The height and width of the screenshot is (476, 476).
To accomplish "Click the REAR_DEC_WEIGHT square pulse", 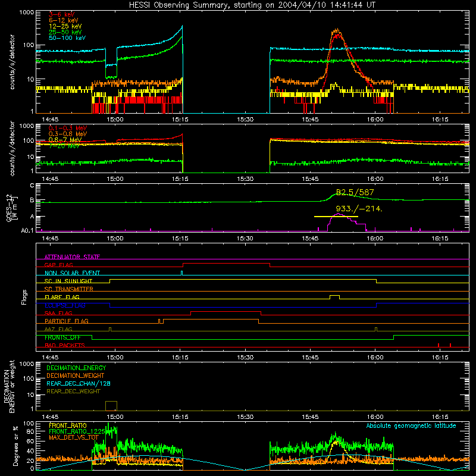I will tap(111, 406).
